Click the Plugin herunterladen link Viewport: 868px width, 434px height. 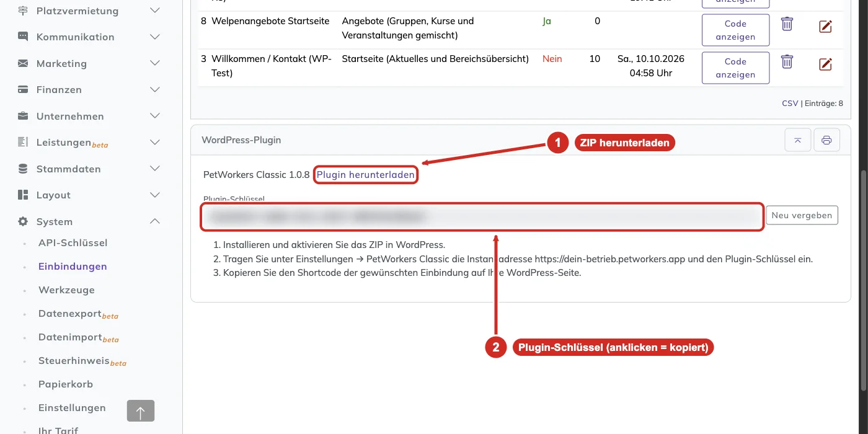pos(366,175)
